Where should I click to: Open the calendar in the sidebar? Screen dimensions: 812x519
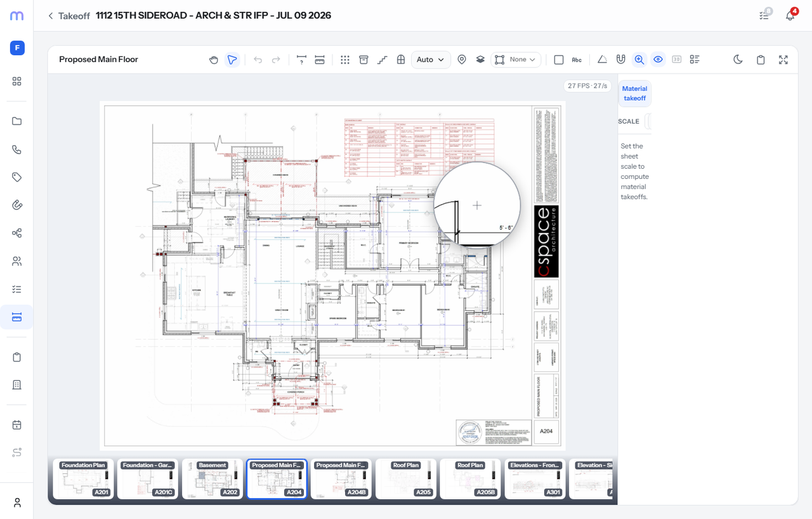tap(17, 424)
